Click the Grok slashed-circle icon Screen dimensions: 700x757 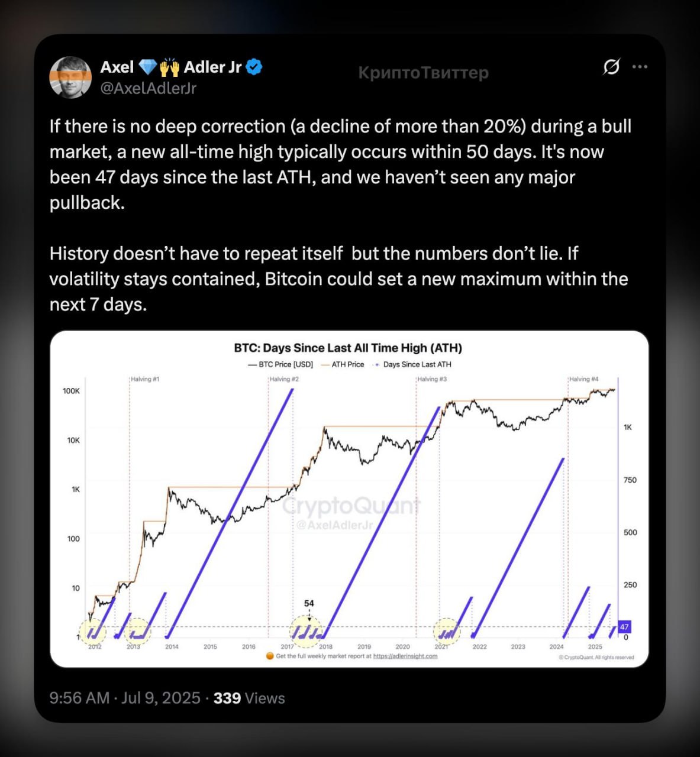point(611,67)
